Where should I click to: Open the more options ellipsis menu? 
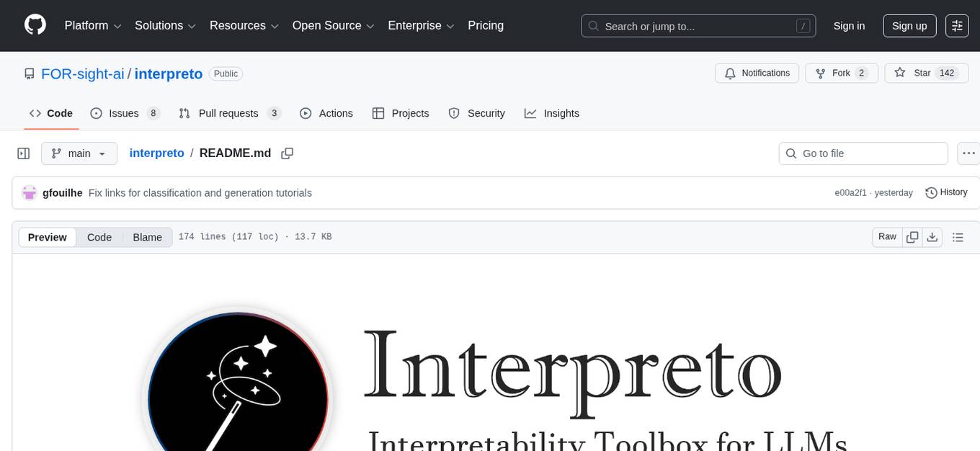tap(968, 153)
